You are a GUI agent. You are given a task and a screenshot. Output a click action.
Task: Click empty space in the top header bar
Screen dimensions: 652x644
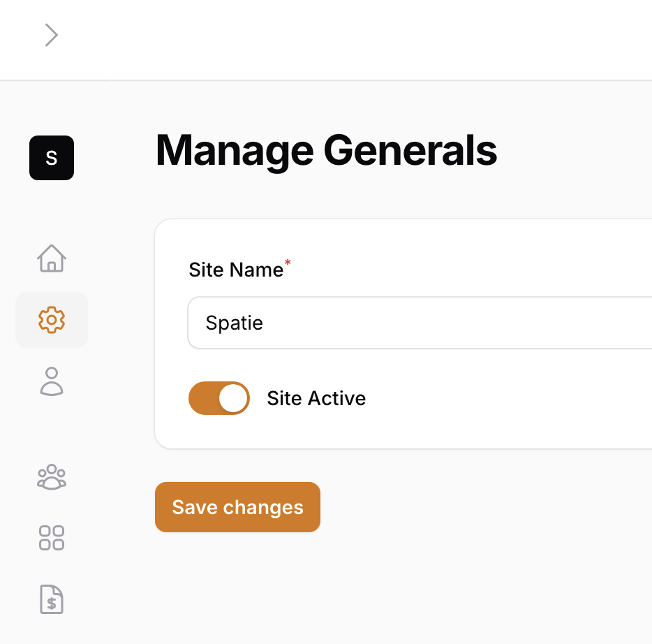pyautogui.click(x=353, y=40)
